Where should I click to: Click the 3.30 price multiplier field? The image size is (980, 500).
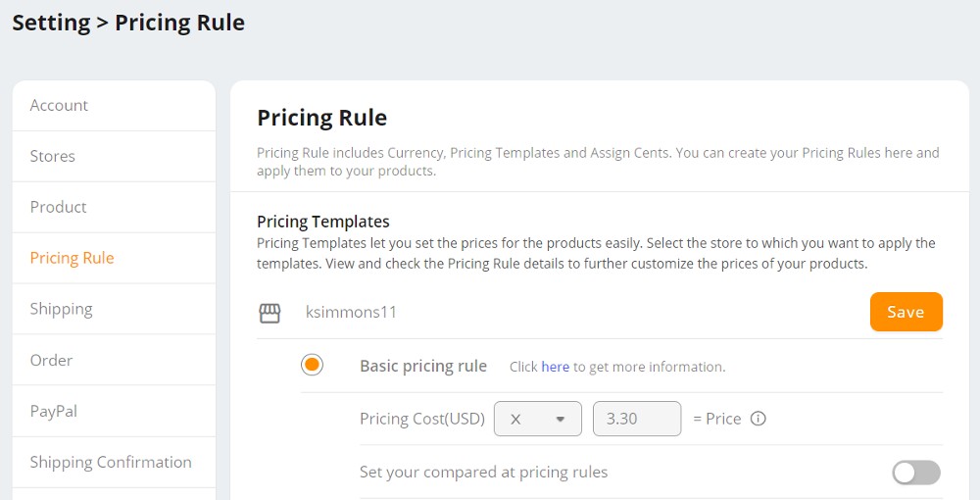637,419
